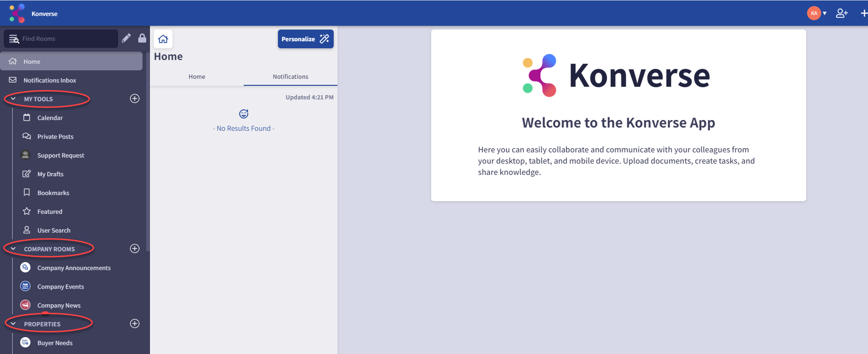Expand the dropdown arrow beside KA avatar
This screenshot has width=868, height=354.
824,14
